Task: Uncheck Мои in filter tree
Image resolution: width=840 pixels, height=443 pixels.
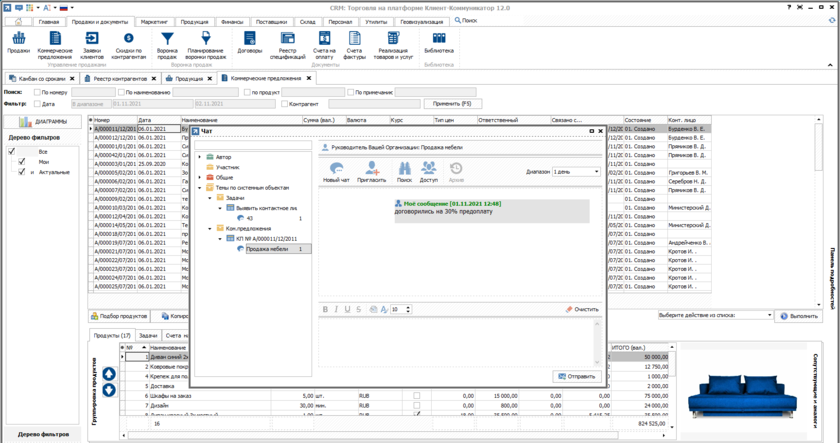Action: pyautogui.click(x=22, y=161)
